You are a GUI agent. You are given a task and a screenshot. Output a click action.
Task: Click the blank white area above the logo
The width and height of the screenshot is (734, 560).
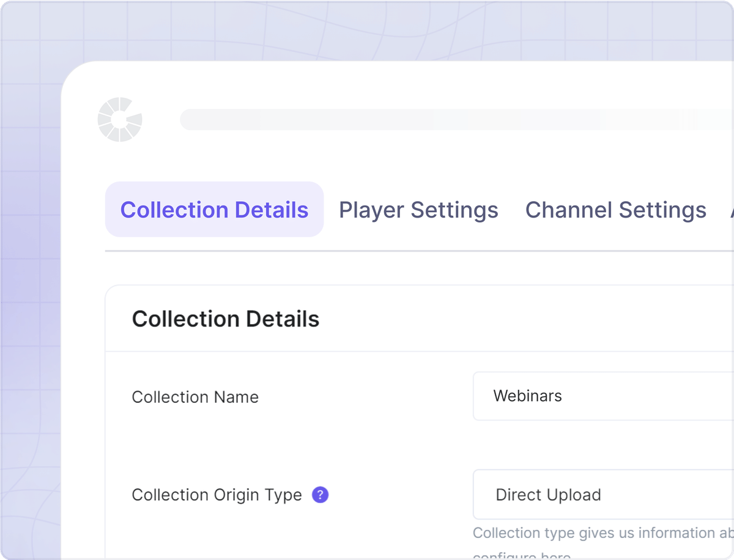(245, 79)
